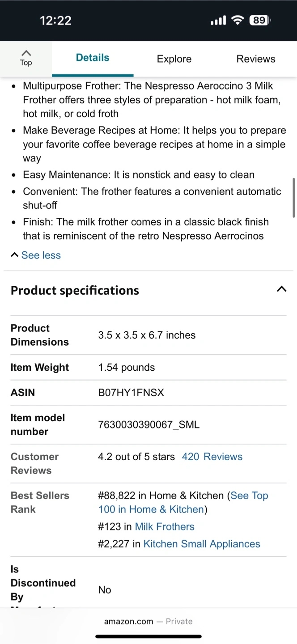This screenshot has width=297, height=644.
Task: Click the page scrollbar indicator
Action: coord(294,198)
